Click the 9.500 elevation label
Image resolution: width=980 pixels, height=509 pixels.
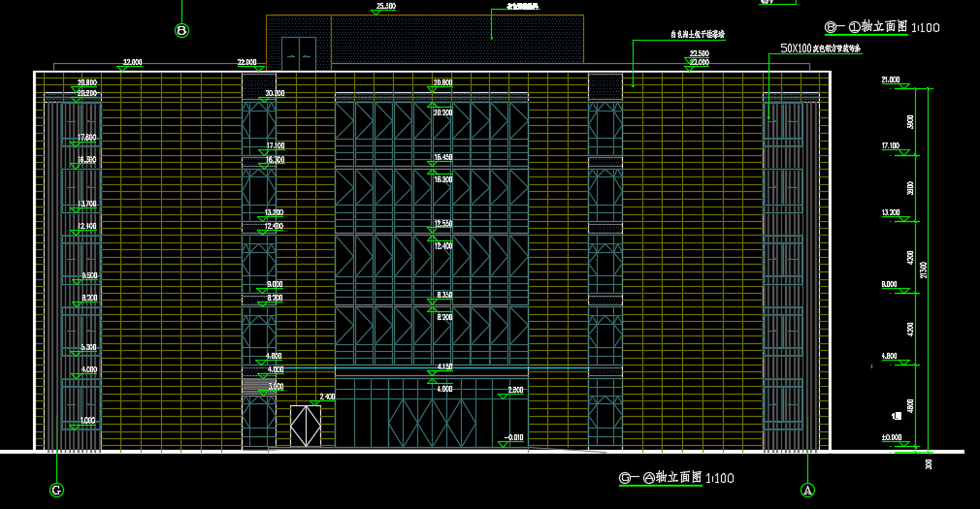pyautogui.click(x=89, y=276)
